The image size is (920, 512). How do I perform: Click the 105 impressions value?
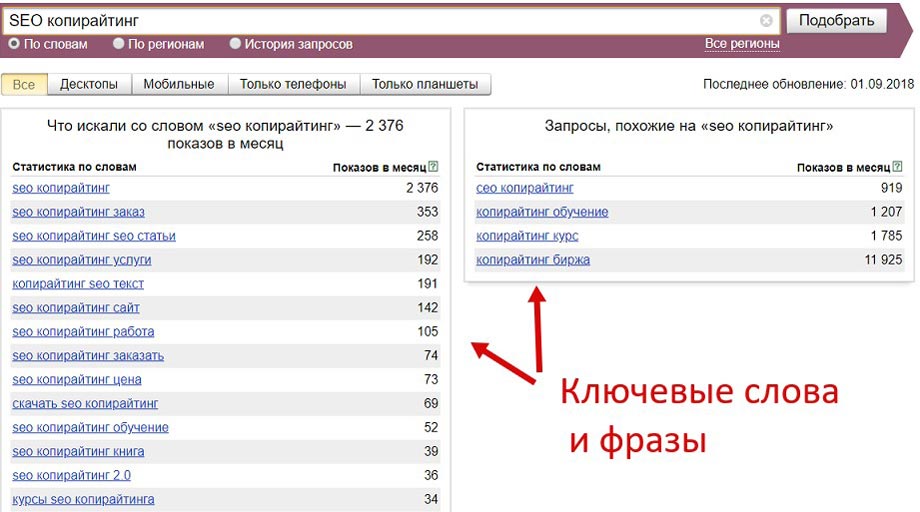click(428, 332)
